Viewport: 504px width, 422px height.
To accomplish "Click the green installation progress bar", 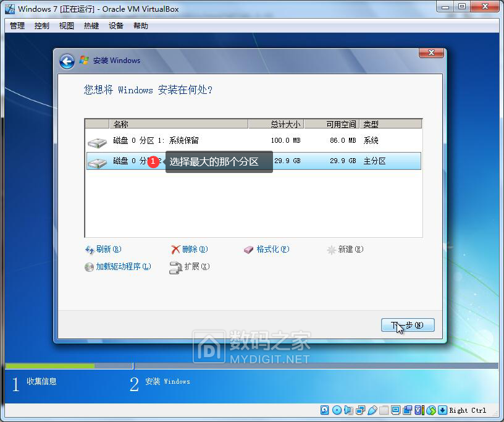I will [50, 366].
